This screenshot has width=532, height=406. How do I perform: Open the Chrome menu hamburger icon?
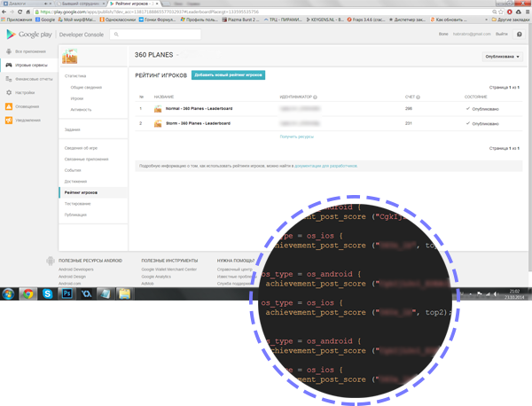[528, 12]
